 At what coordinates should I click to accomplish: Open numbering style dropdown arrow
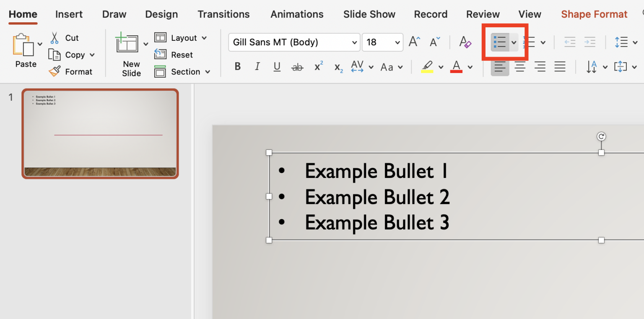pos(543,42)
